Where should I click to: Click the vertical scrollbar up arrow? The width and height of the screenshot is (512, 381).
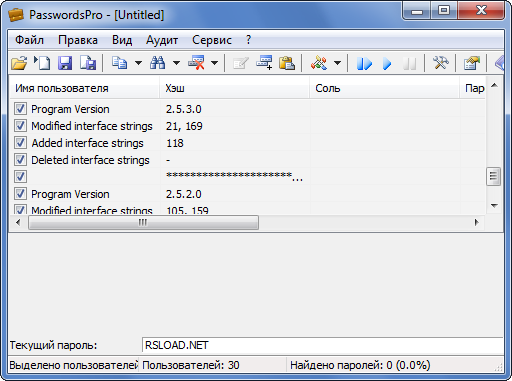click(x=494, y=85)
